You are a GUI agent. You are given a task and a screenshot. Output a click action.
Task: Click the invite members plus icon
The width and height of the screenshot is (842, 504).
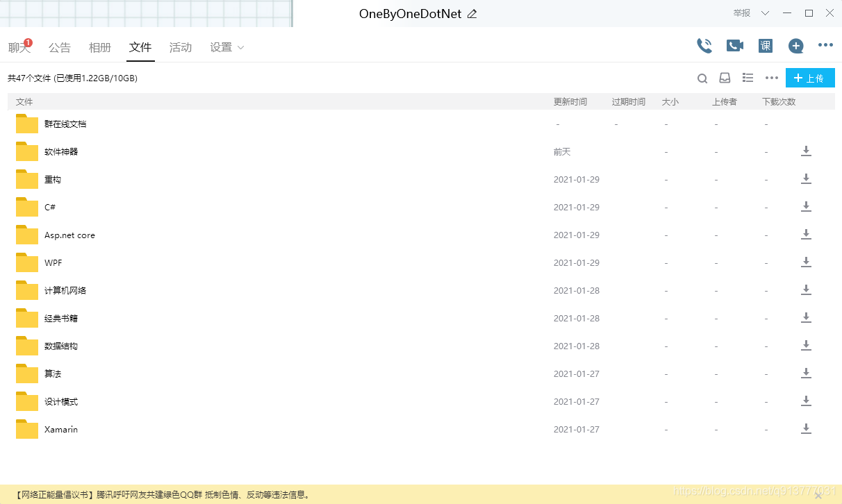[796, 46]
